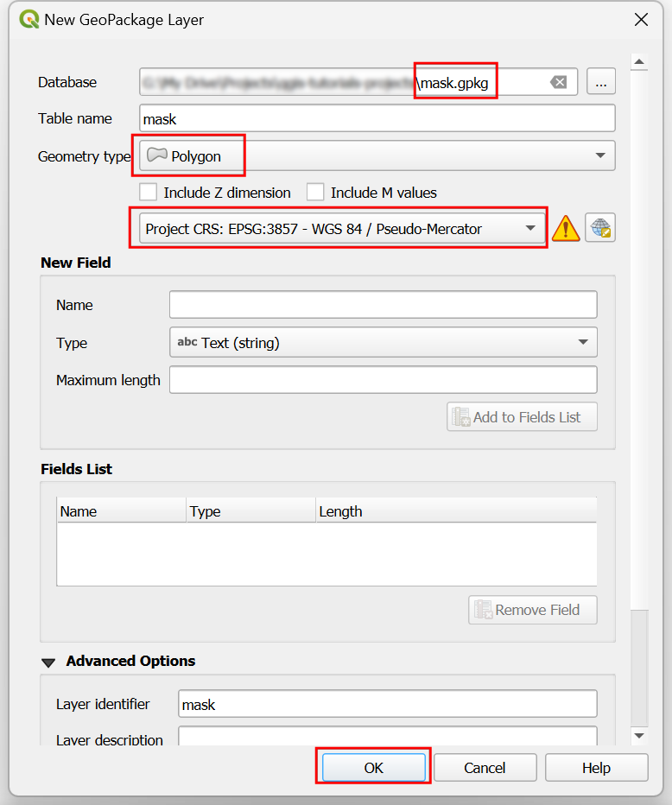The image size is (672, 805).
Task: Click the Layer identifier input field
Action: [387, 704]
